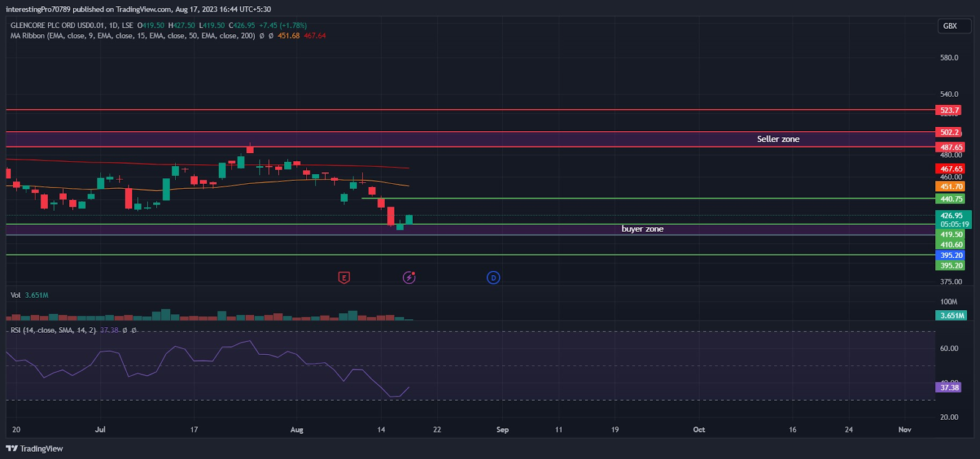Select the Glencore PLC symbol title
Viewport: 980px width, 459px height.
(x=72, y=25)
